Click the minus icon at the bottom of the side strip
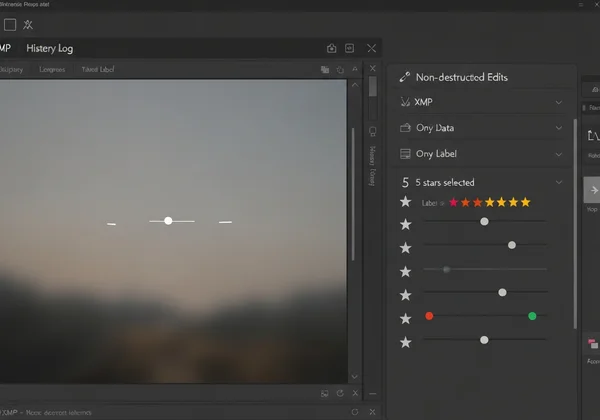 [x=373, y=394]
